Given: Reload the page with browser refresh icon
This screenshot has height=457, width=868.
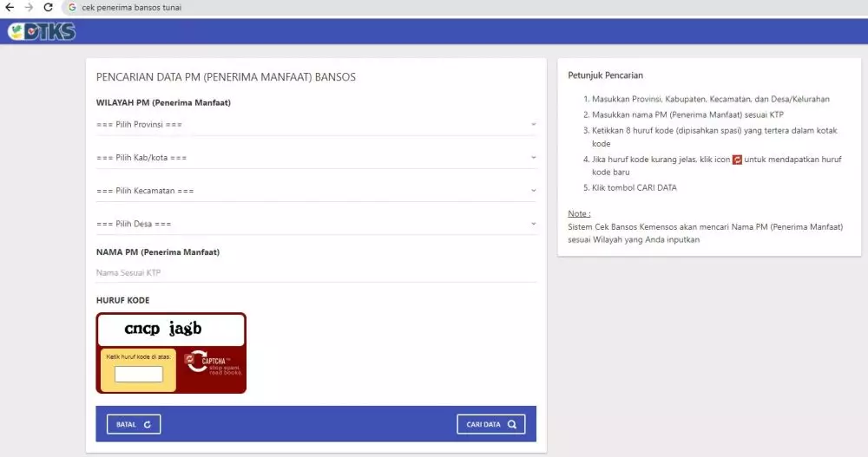Looking at the screenshot, I should point(49,8).
